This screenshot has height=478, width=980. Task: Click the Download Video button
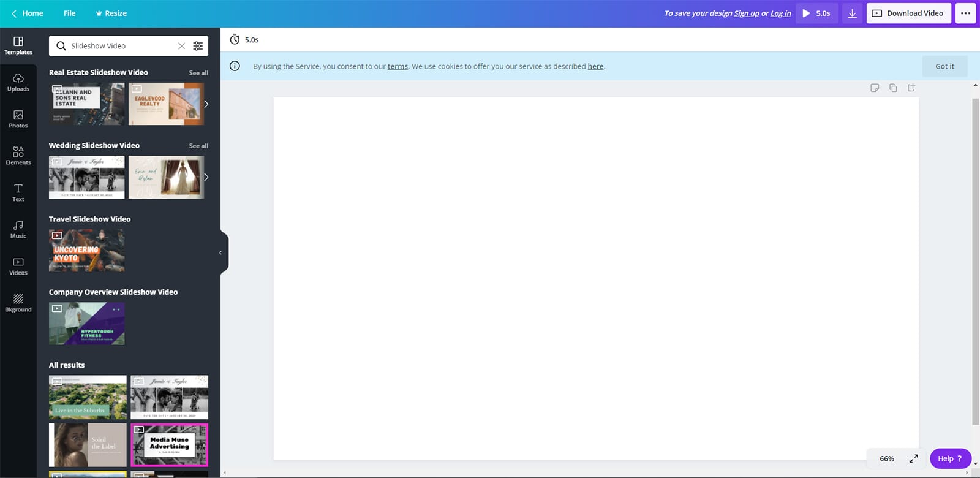point(908,13)
